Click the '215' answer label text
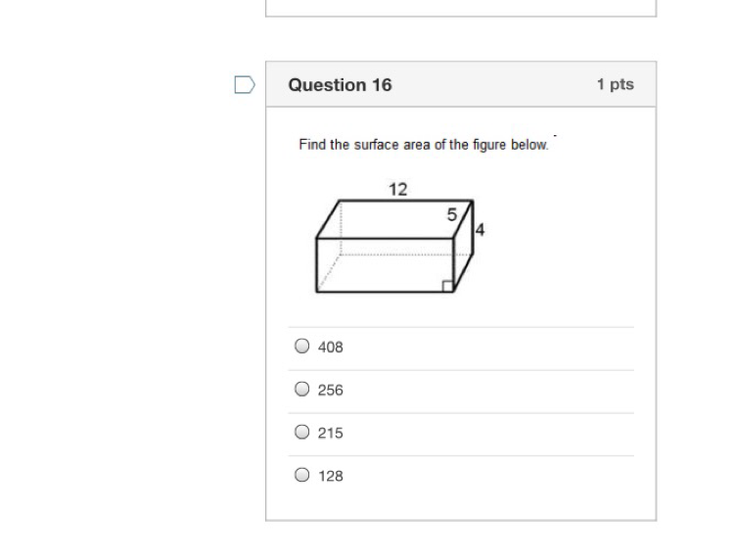732x560 pixels. pos(331,433)
